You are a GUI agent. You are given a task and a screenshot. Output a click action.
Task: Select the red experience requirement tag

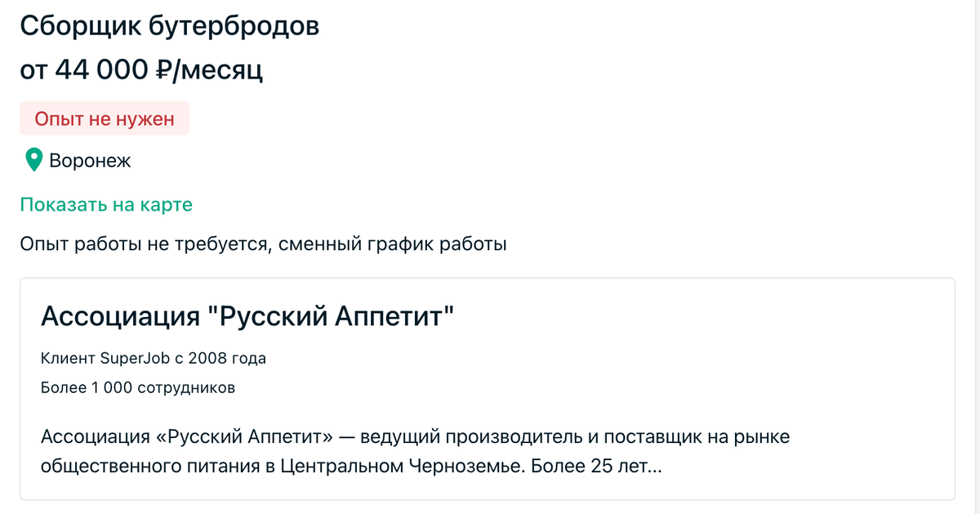coord(104,118)
